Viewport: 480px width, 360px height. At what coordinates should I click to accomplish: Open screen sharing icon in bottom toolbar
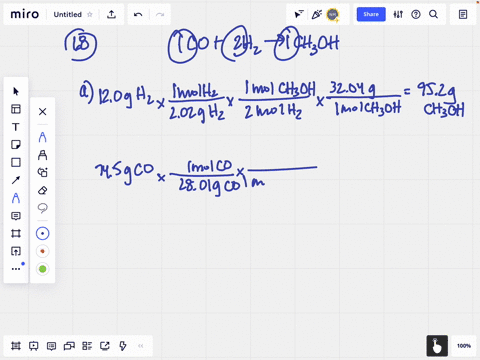coord(105,346)
